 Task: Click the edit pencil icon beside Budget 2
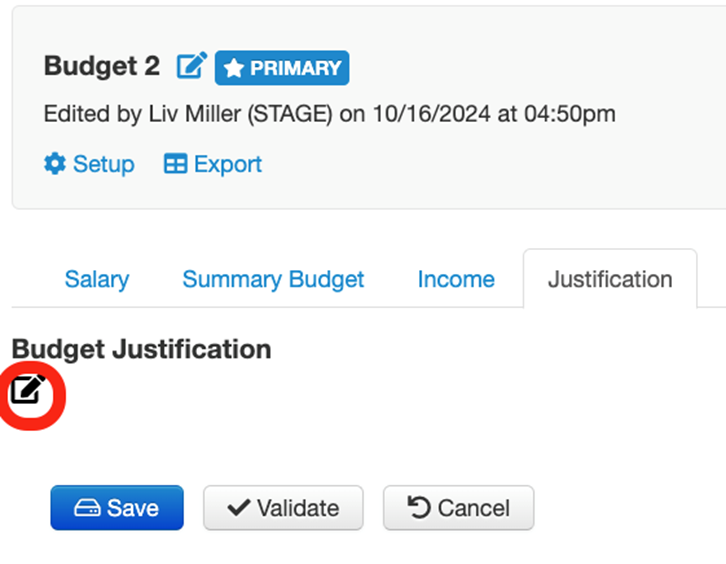[x=191, y=66]
